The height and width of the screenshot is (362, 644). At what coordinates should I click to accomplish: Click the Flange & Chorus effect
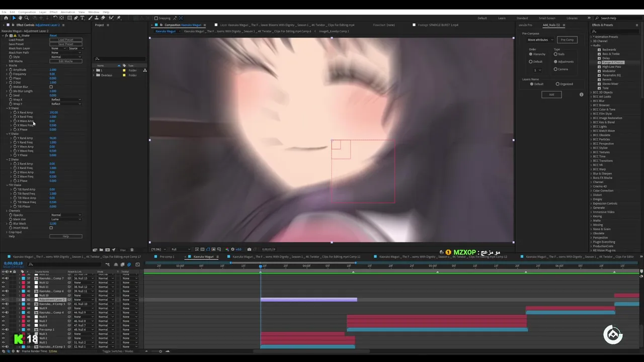click(612, 62)
